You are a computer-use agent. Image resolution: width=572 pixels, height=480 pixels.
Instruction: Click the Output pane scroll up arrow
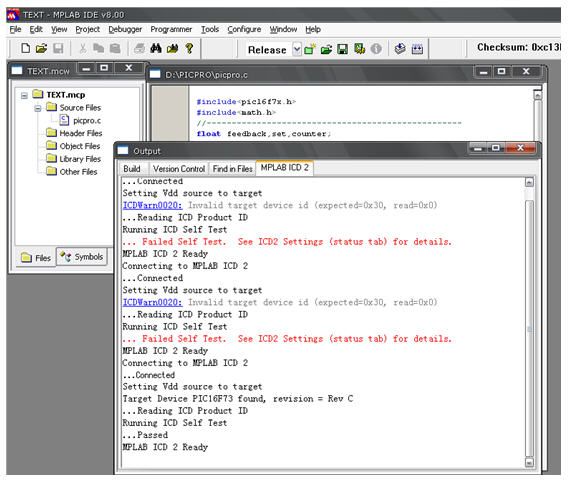[529, 182]
